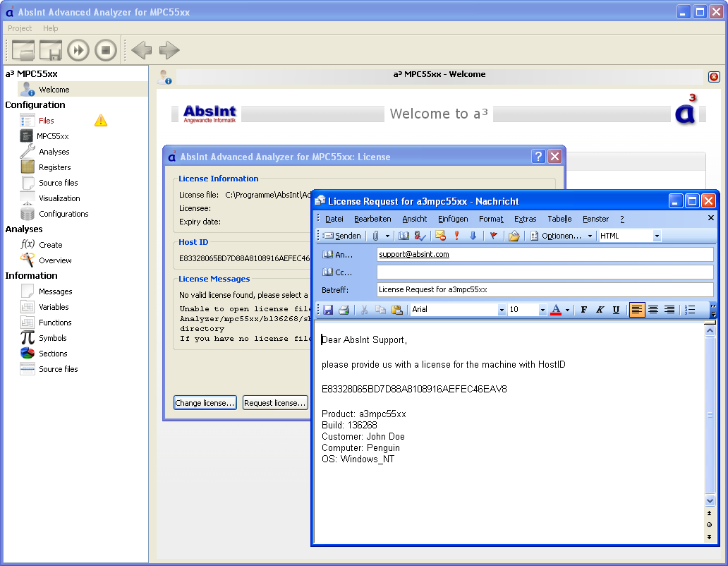Open Symbols under Information
The height and width of the screenshot is (566, 728).
[52, 338]
